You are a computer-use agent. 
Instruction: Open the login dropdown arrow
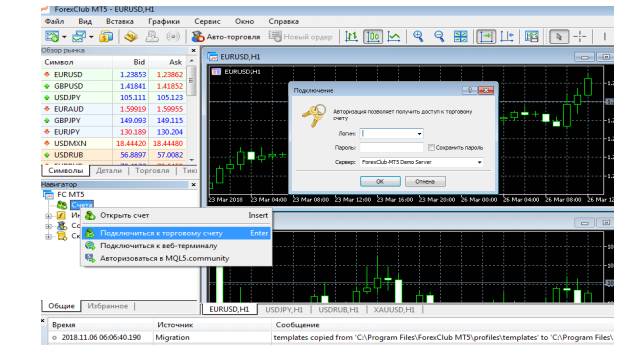tap(419, 133)
